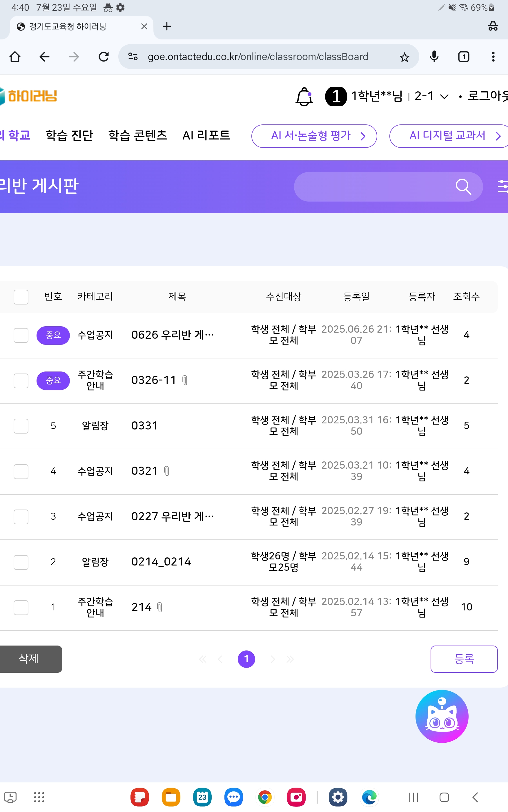Select the checkbox for post 0214_0214
The height and width of the screenshot is (812, 508).
click(x=21, y=562)
